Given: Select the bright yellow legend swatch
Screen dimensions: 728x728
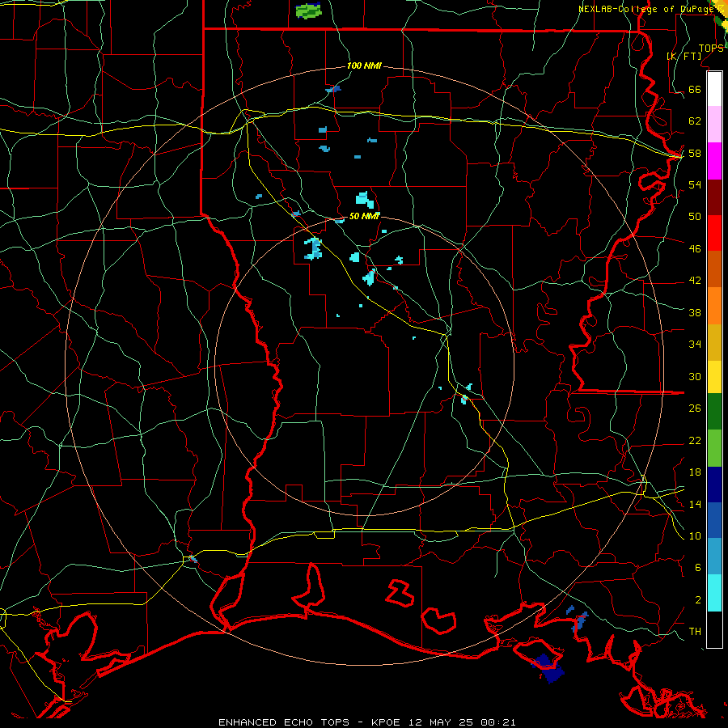Looking at the screenshot, I should click(x=714, y=377).
